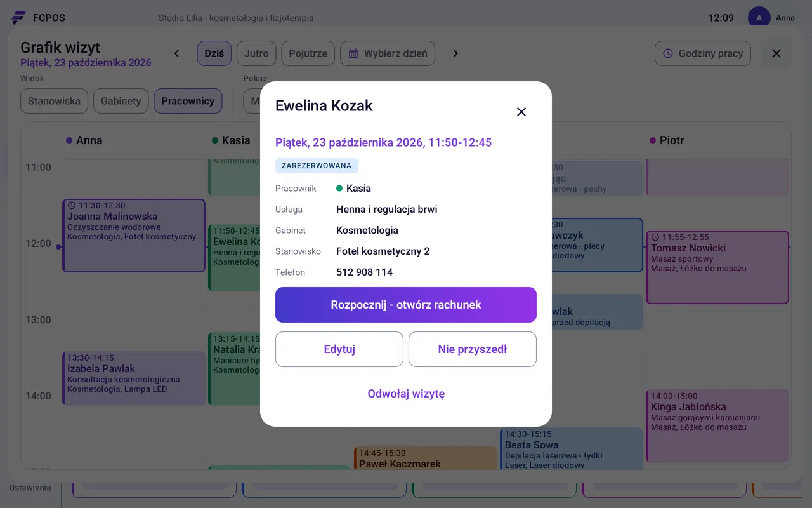
Task: Go to next day with right chevron
Action: pyautogui.click(x=455, y=53)
